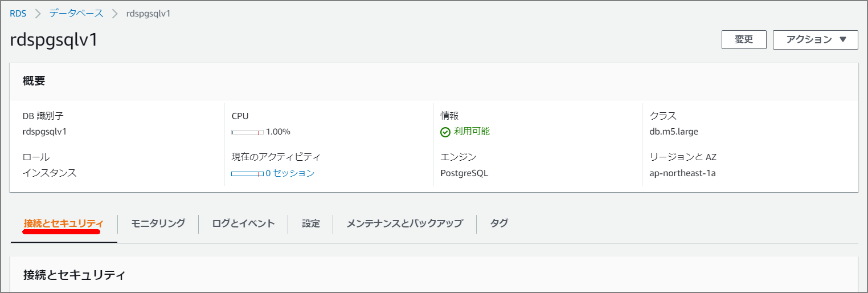Click the current activity sessions bar
The height and width of the screenshot is (293, 868).
tap(247, 173)
